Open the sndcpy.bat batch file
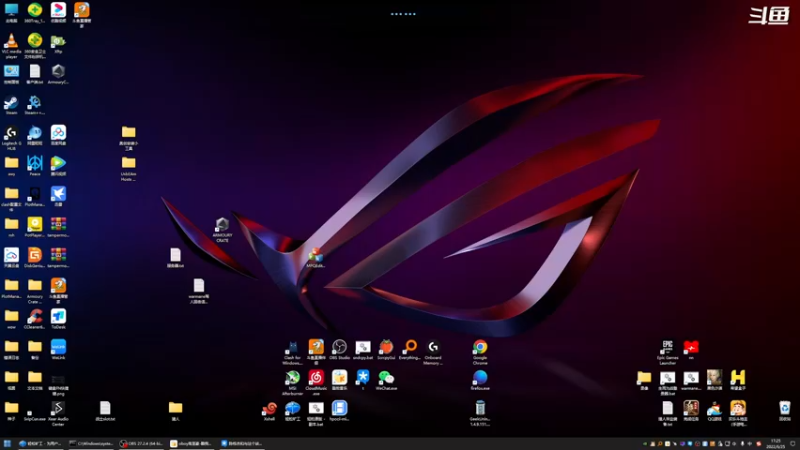Screen dimensions: 800x450 click(363, 347)
